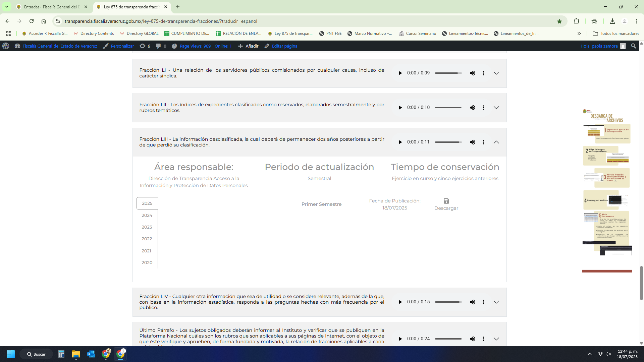This screenshot has width=644, height=362.
Task: Click the Descargar save icon
Action: click(x=446, y=201)
